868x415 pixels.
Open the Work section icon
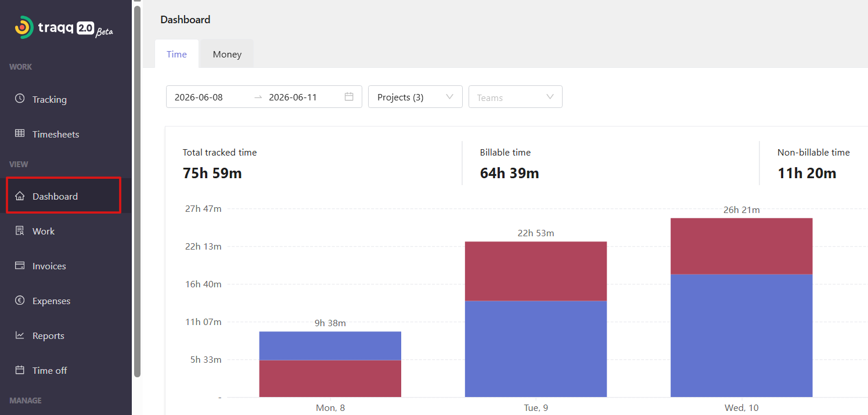click(20, 231)
